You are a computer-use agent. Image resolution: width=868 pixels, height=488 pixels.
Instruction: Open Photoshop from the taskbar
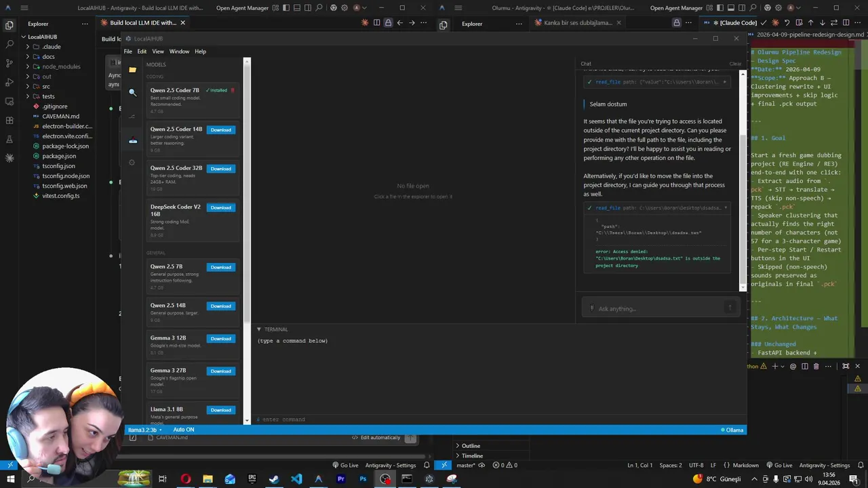point(363,479)
